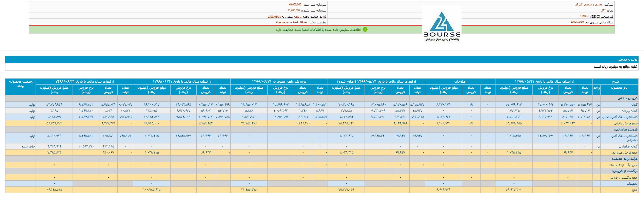Click the bottom total cell ۶۹,۹۱۷,۳۰۰
This screenshot has height=199, width=644.
pos(514,190)
